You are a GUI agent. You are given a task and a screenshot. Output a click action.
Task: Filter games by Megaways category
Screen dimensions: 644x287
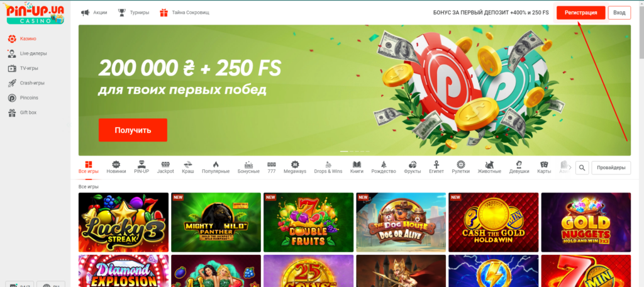coord(295,167)
